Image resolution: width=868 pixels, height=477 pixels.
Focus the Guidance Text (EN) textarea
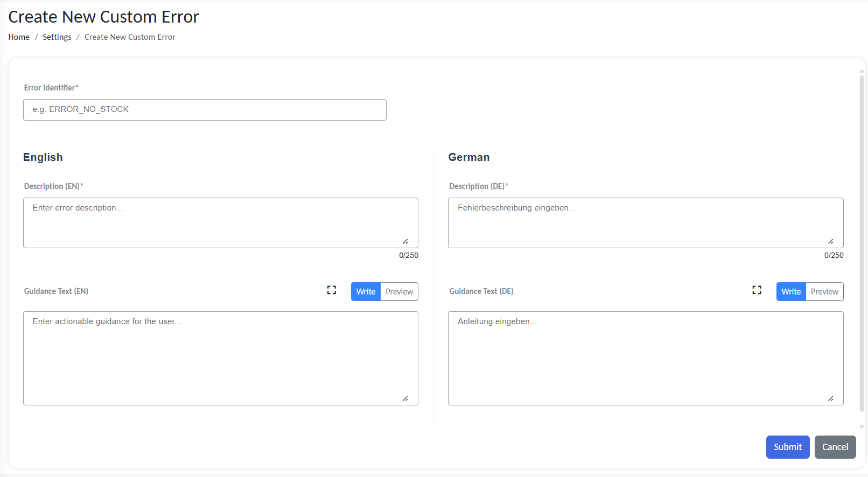pos(220,358)
